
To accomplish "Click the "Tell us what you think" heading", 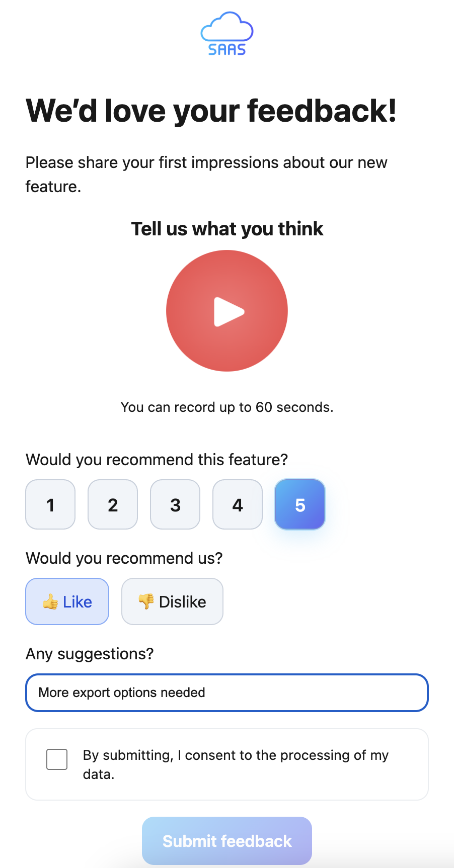I will 227,229.
